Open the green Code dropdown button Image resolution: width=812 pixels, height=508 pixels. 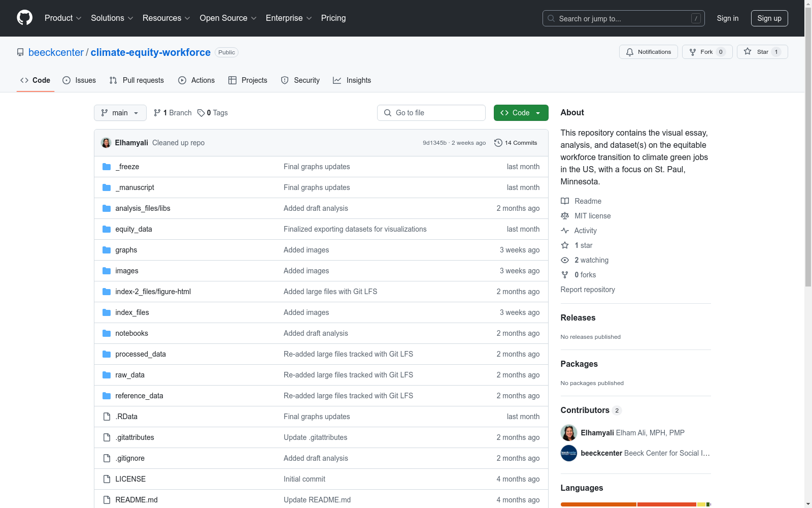point(521,113)
